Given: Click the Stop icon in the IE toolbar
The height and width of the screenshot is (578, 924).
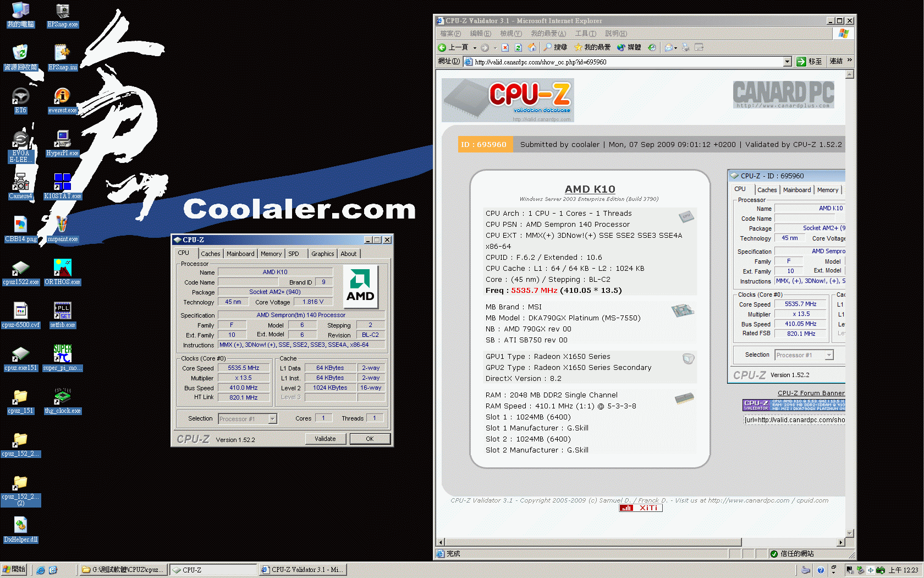Looking at the screenshot, I should click(x=505, y=47).
